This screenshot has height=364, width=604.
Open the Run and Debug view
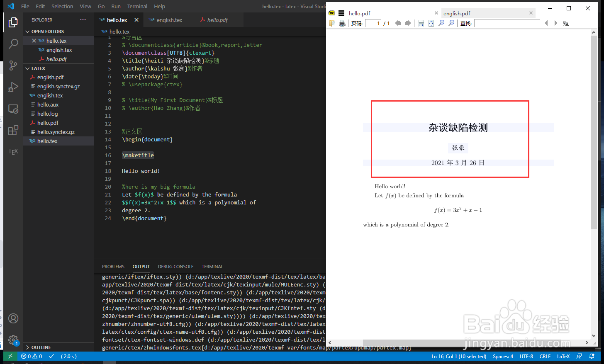coord(13,87)
